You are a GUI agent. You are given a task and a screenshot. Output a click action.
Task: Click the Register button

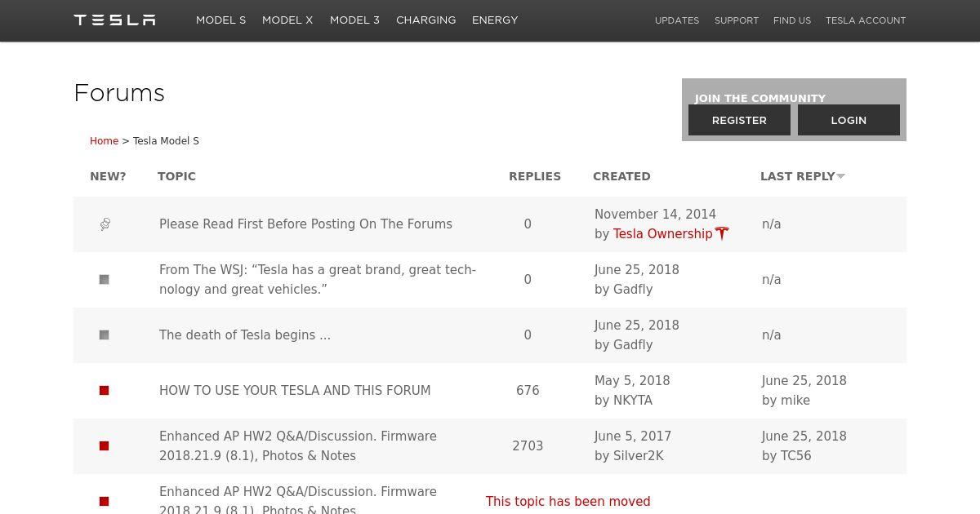(x=739, y=120)
